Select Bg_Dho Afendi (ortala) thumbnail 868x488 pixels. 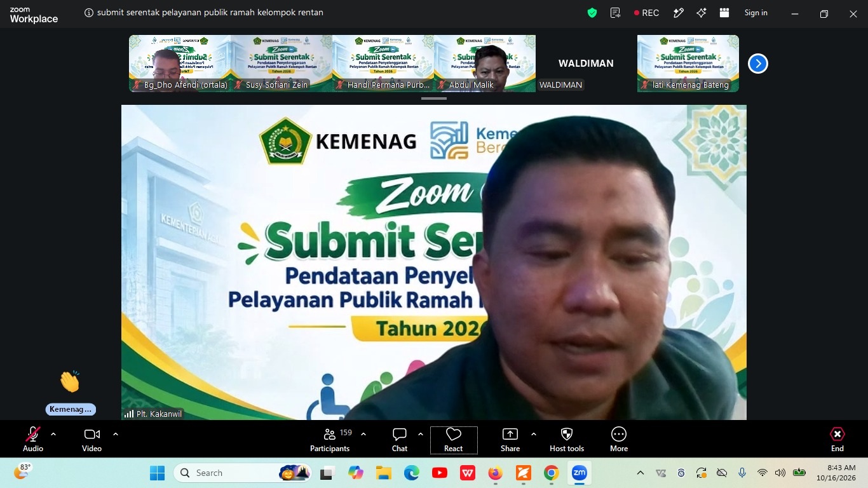(x=180, y=64)
